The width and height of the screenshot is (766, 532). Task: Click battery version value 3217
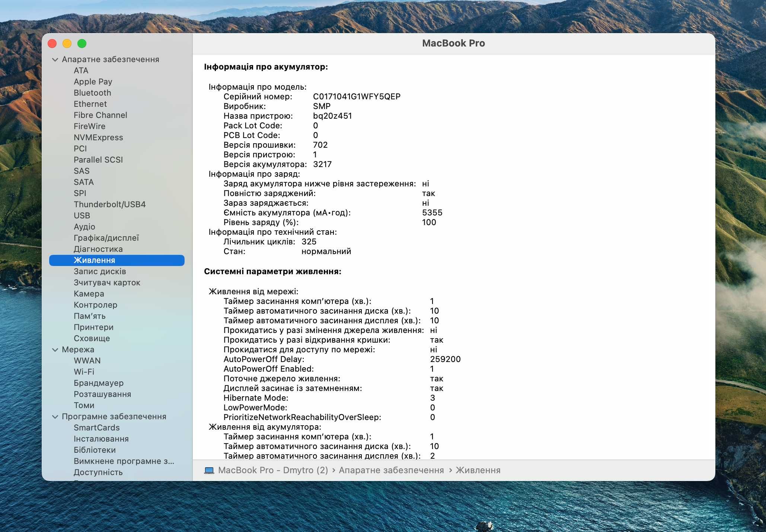[322, 164]
